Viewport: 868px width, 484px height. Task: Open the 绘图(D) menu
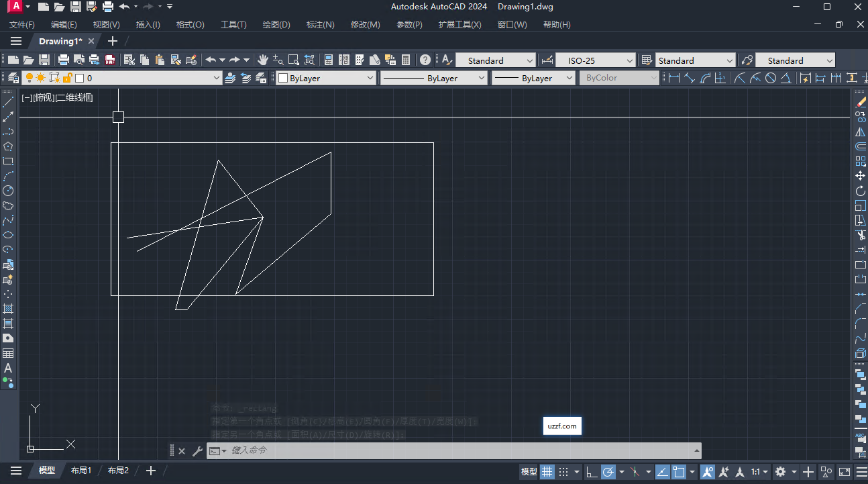point(276,24)
